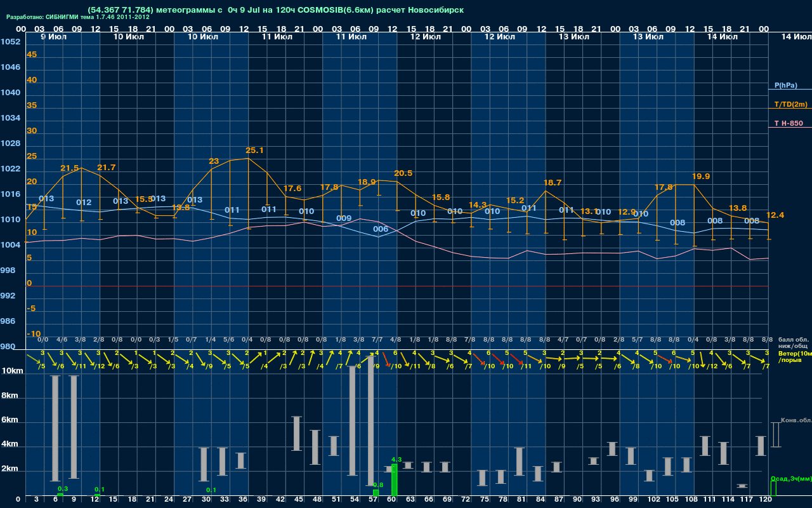The width and height of the screenshot is (812, 508).
Task: Click the 'Разработано: СИБНИГМИ' credit line
Action: coord(78,17)
